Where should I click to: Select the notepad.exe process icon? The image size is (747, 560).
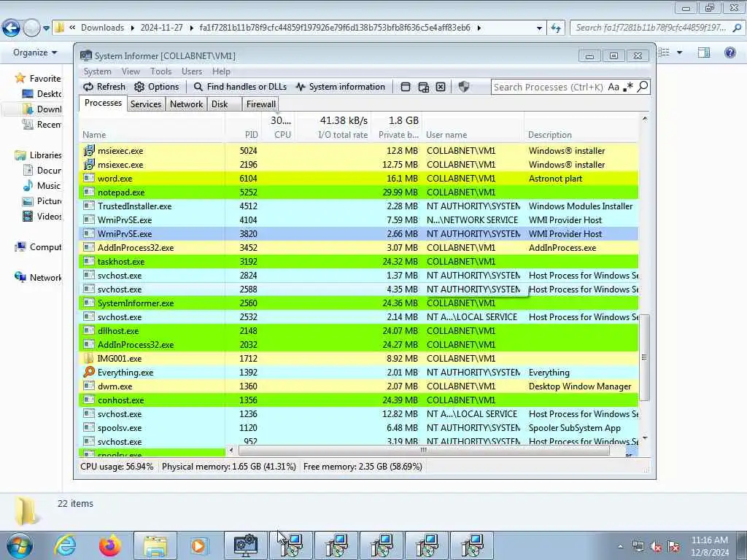[x=88, y=192]
